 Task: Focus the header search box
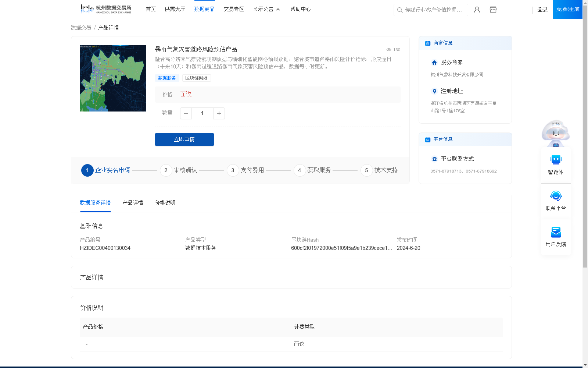coord(431,10)
